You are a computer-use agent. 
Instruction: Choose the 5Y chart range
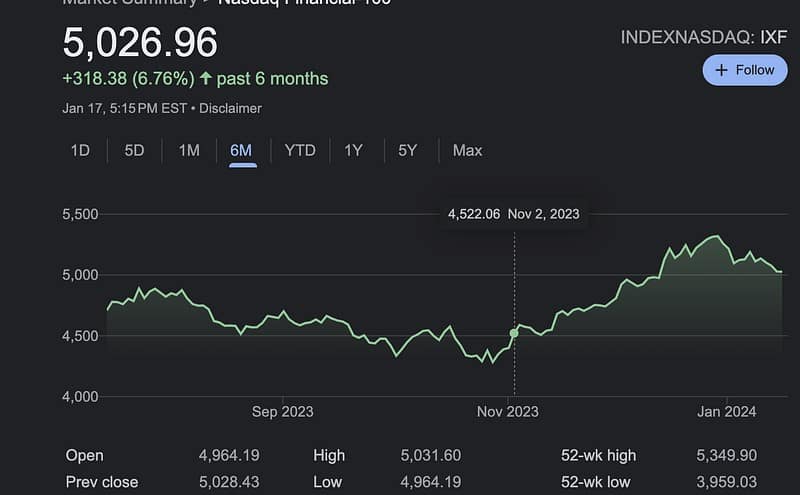(407, 151)
